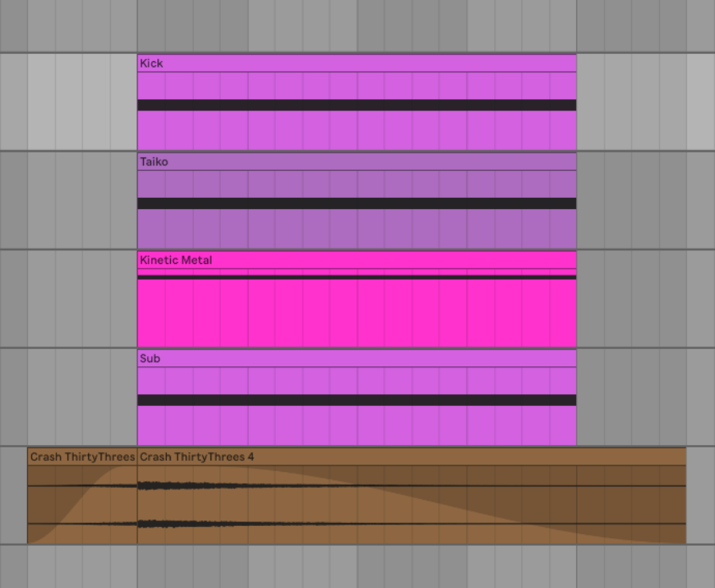Click empty lane area left of Sub clip
Image resolution: width=715 pixels, height=588 pixels.
[x=68, y=397]
